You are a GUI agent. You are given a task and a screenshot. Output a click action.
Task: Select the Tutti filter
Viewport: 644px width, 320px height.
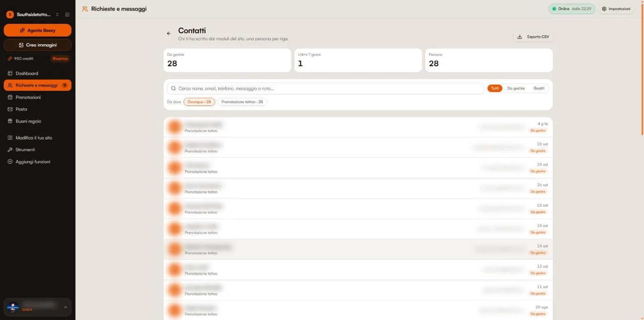pos(495,88)
